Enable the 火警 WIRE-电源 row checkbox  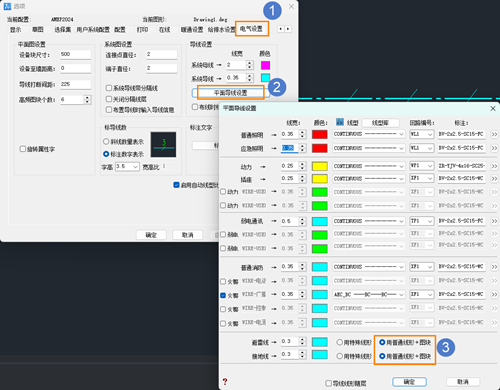(x=223, y=323)
